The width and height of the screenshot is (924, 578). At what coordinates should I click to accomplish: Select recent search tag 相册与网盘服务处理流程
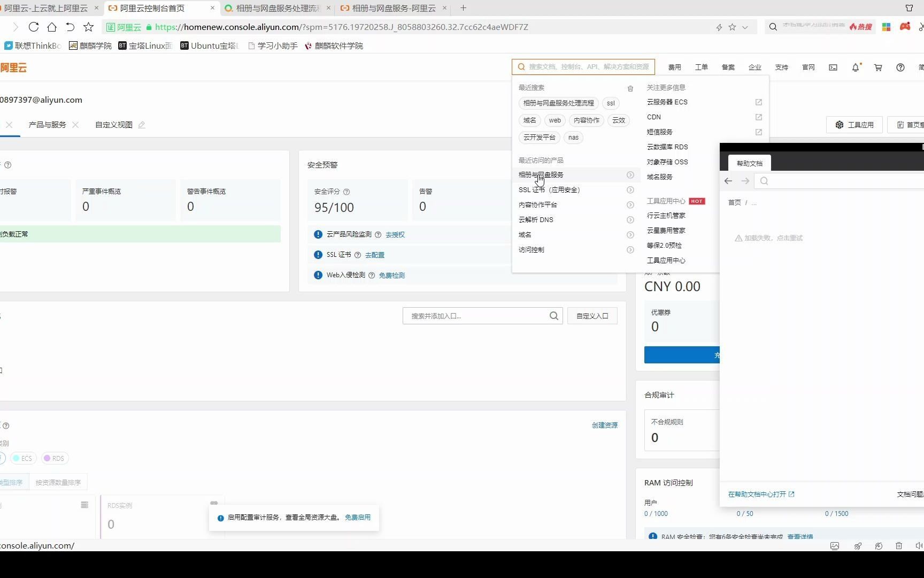558,103
